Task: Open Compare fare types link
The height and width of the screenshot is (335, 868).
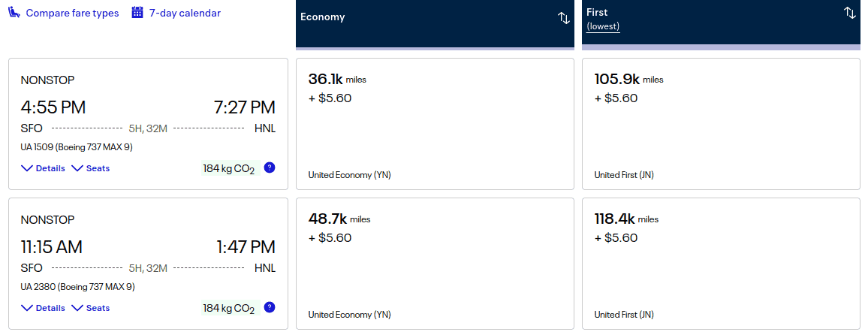Action: 72,13
